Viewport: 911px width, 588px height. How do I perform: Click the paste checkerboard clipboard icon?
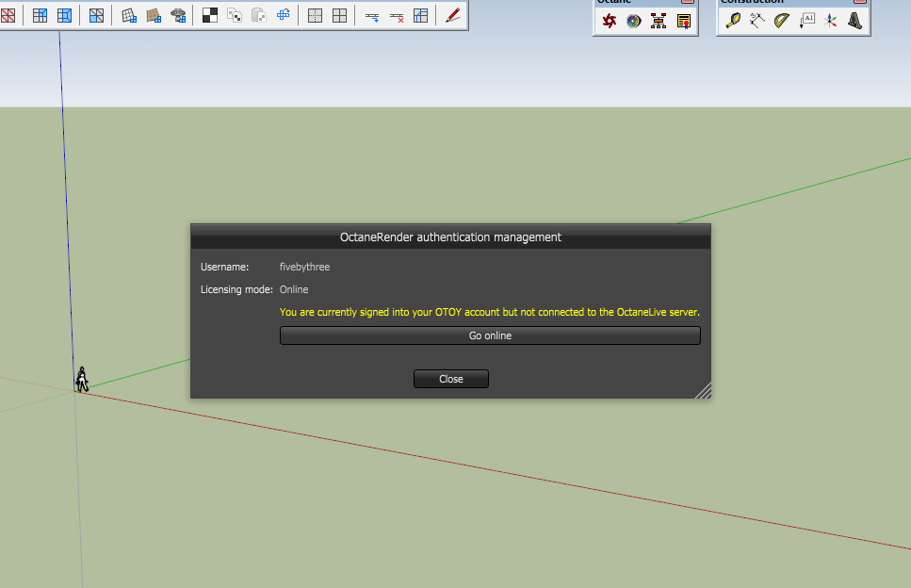click(258, 16)
